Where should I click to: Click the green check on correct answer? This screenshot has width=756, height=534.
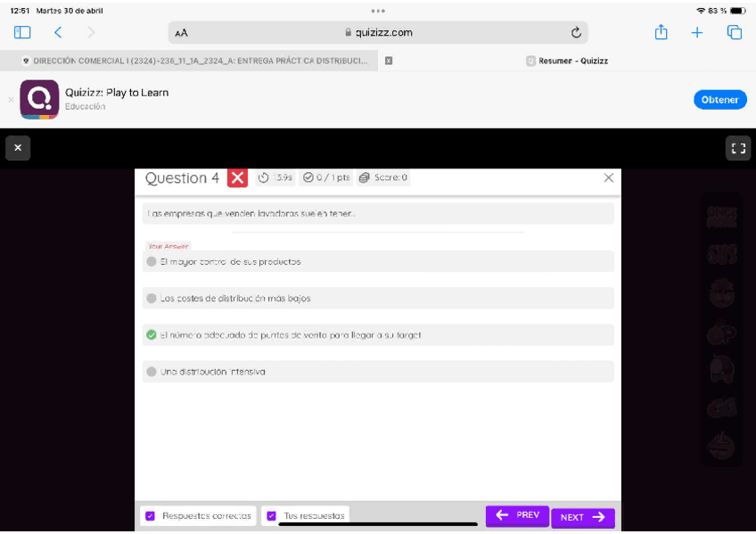pyautogui.click(x=152, y=334)
